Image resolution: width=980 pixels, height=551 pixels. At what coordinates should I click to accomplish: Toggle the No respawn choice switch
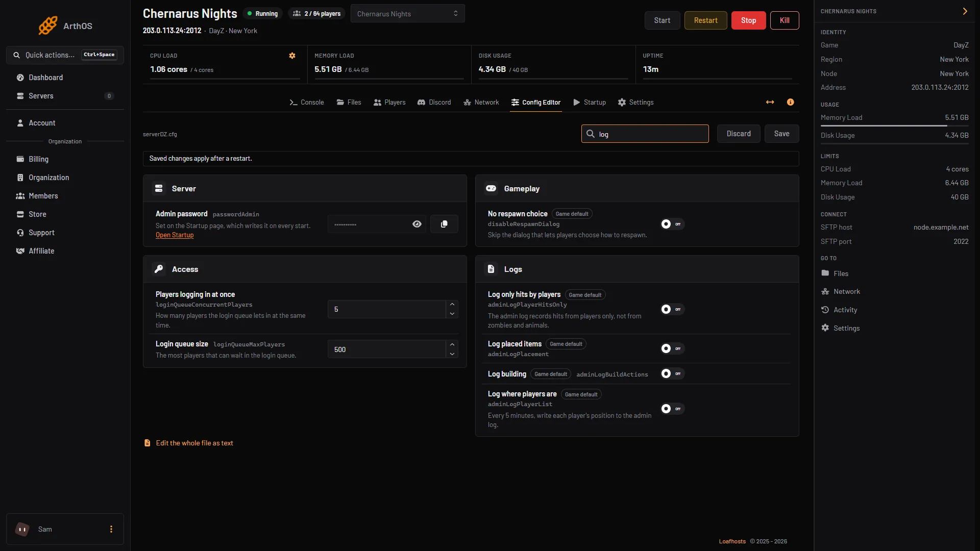pos(672,224)
